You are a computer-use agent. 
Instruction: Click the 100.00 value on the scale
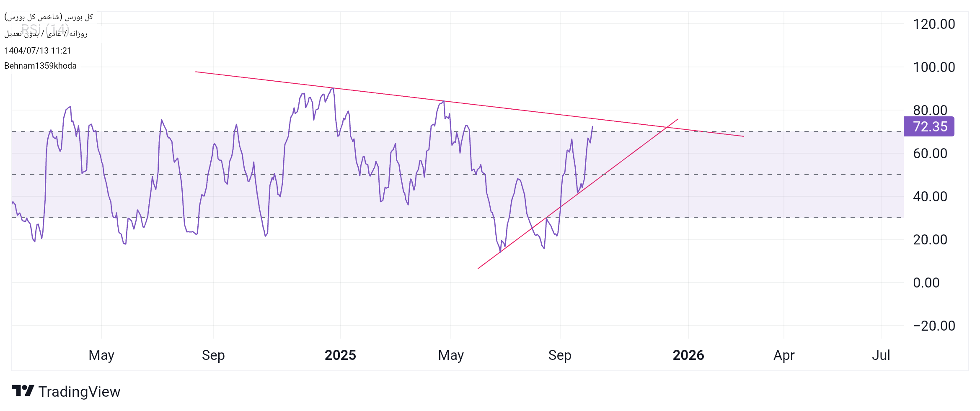coord(934,67)
